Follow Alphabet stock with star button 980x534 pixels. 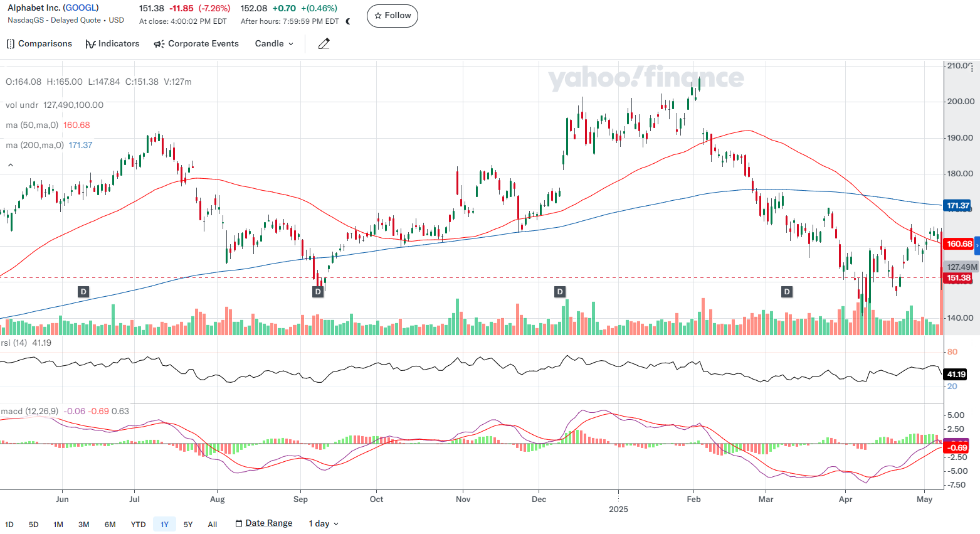393,16
